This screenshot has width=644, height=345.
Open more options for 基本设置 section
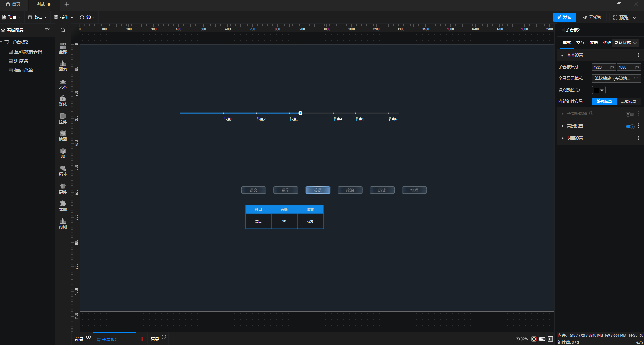tap(638, 55)
